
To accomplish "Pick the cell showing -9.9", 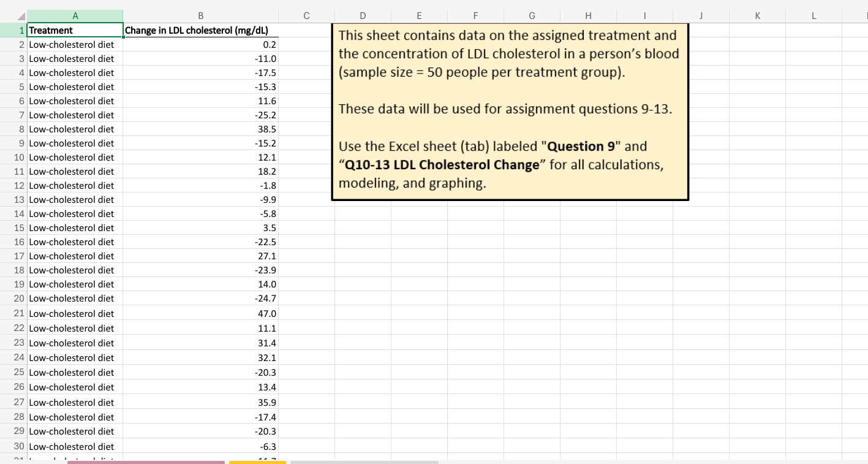I will pyautogui.click(x=200, y=200).
